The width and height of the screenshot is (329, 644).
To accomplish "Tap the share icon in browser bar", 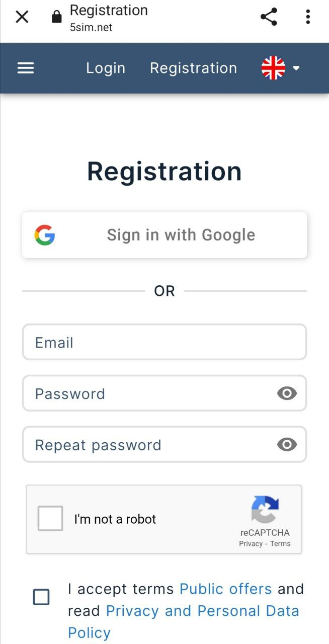I will pos(269,17).
